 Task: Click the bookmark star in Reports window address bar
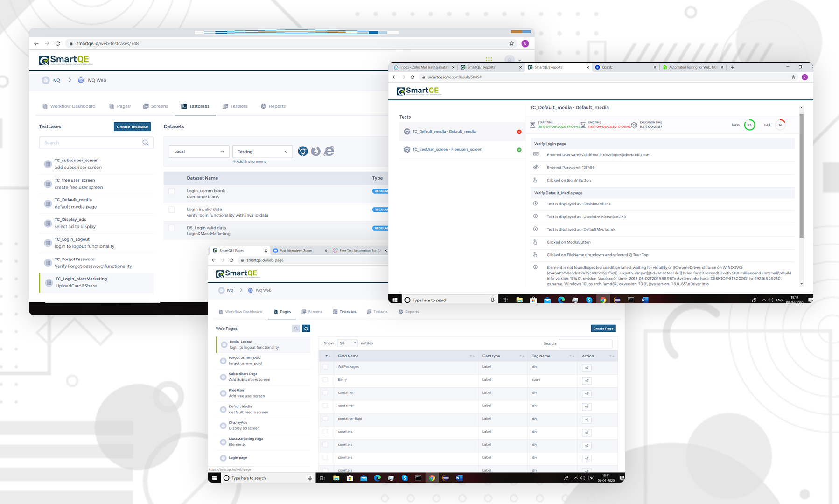click(793, 77)
